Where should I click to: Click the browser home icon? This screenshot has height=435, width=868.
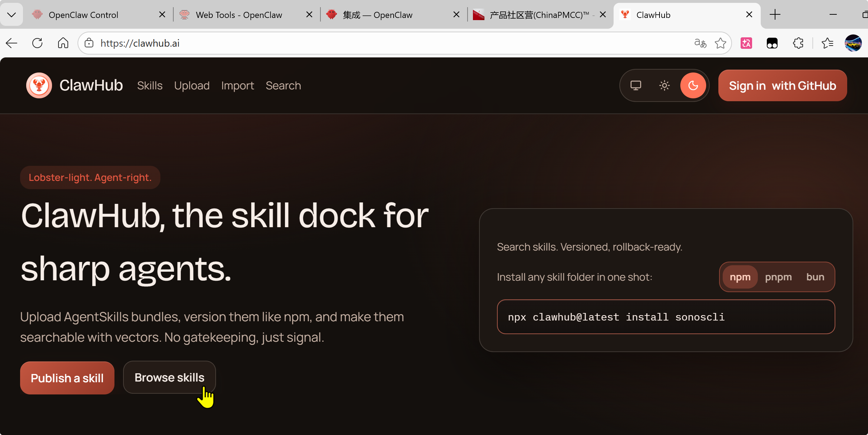[x=63, y=43]
